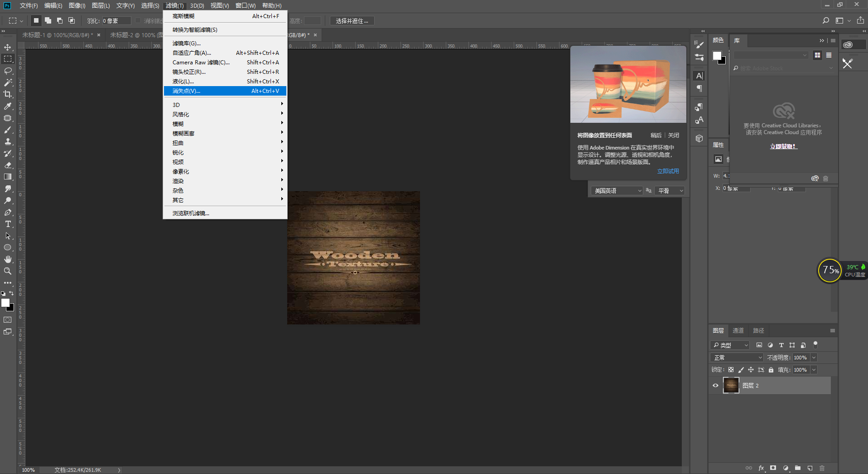Open fill 填充 slider dropdown arrow
The width and height of the screenshot is (868, 474).
pos(814,370)
